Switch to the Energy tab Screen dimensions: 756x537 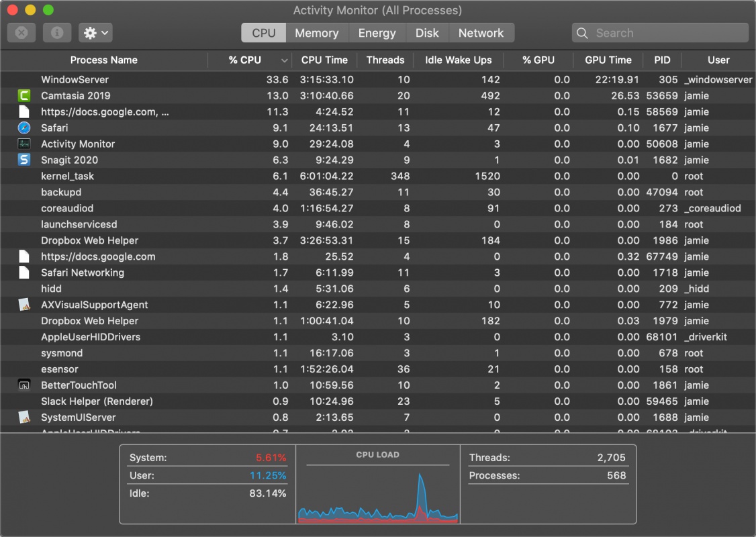[377, 33]
